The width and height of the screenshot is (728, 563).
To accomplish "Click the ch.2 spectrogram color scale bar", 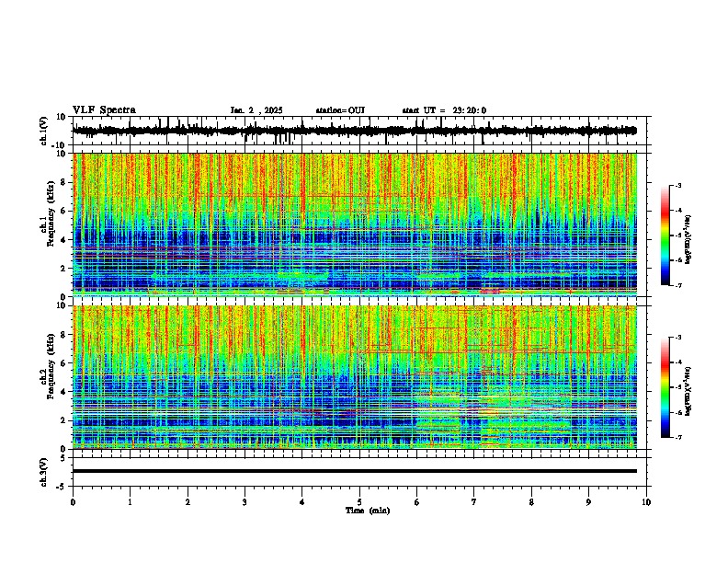I will pyautogui.click(x=665, y=387).
